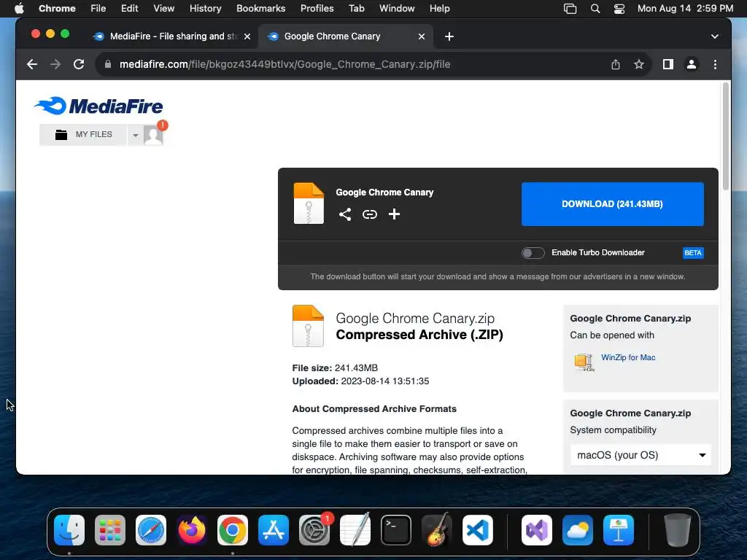
Task: Click the Spotlight search icon in menu bar
Action: pyautogui.click(x=595, y=9)
